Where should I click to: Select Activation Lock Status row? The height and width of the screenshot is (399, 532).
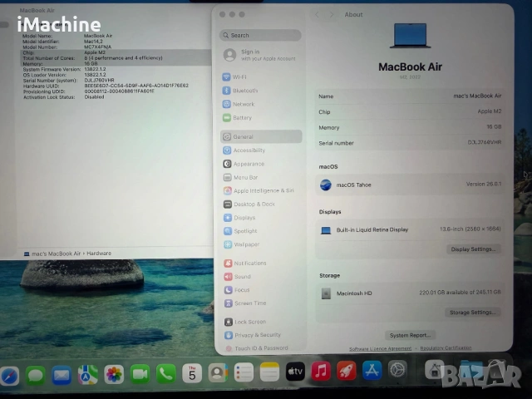(x=116, y=97)
